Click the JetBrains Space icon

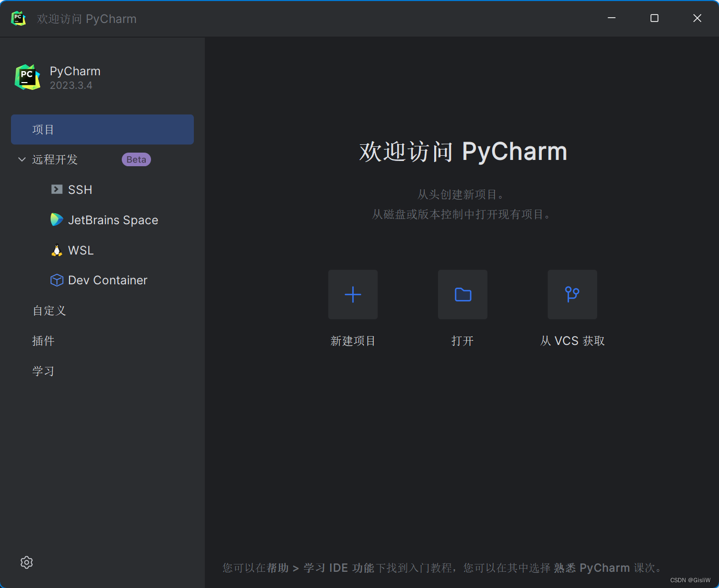click(x=56, y=220)
